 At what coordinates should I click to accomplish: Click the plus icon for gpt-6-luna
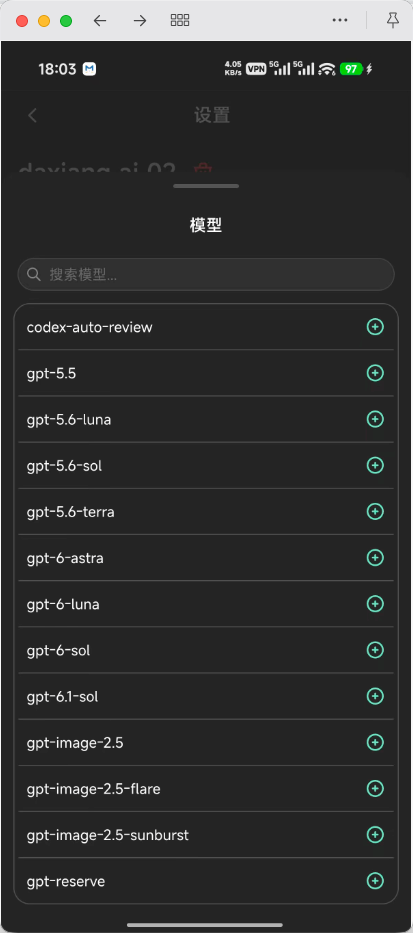point(375,604)
